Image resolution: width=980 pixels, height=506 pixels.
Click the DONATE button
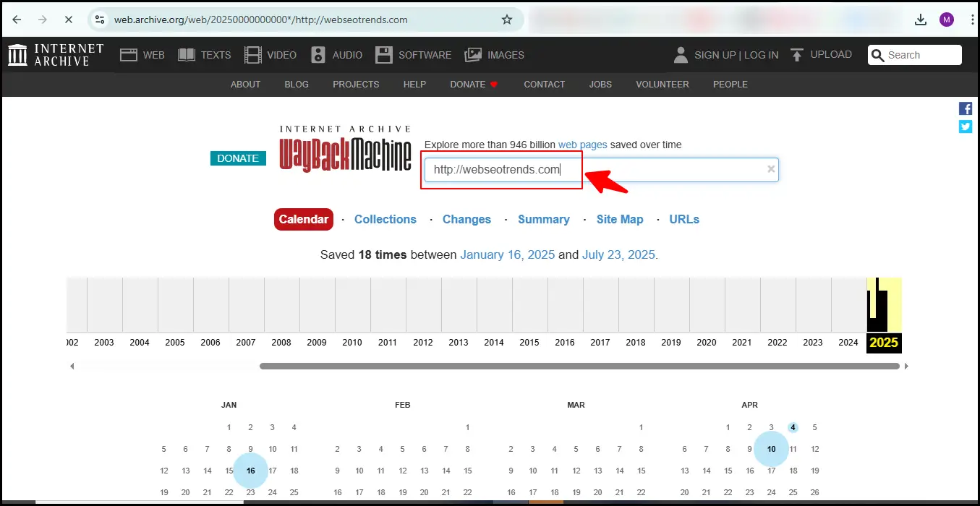238,158
